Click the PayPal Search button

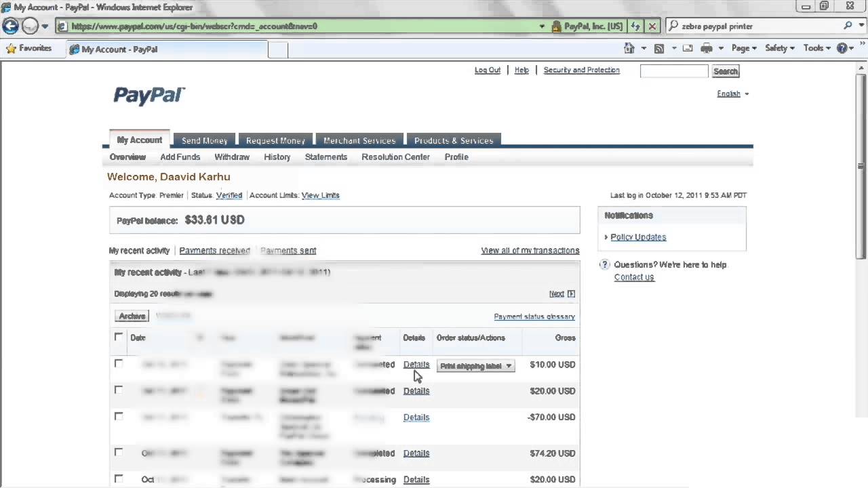725,71
